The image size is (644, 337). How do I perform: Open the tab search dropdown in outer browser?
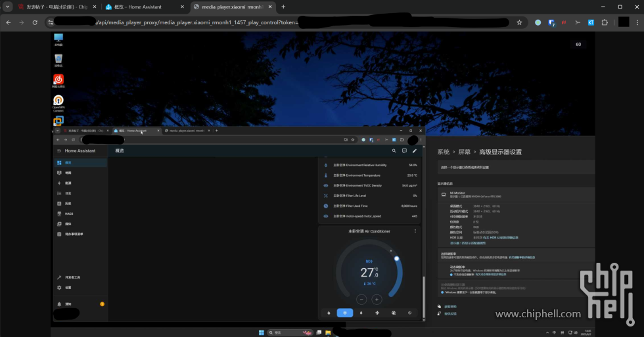coord(7,7)
